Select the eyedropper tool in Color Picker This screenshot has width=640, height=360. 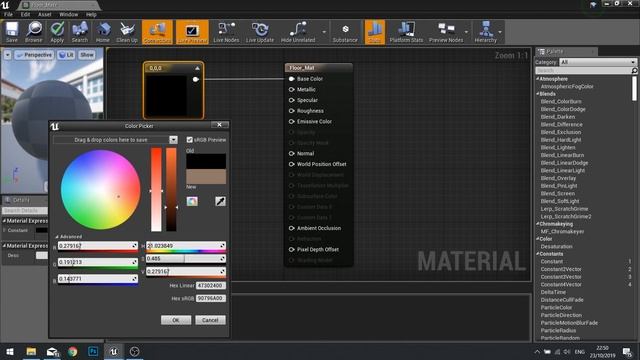tap(220, 201)
